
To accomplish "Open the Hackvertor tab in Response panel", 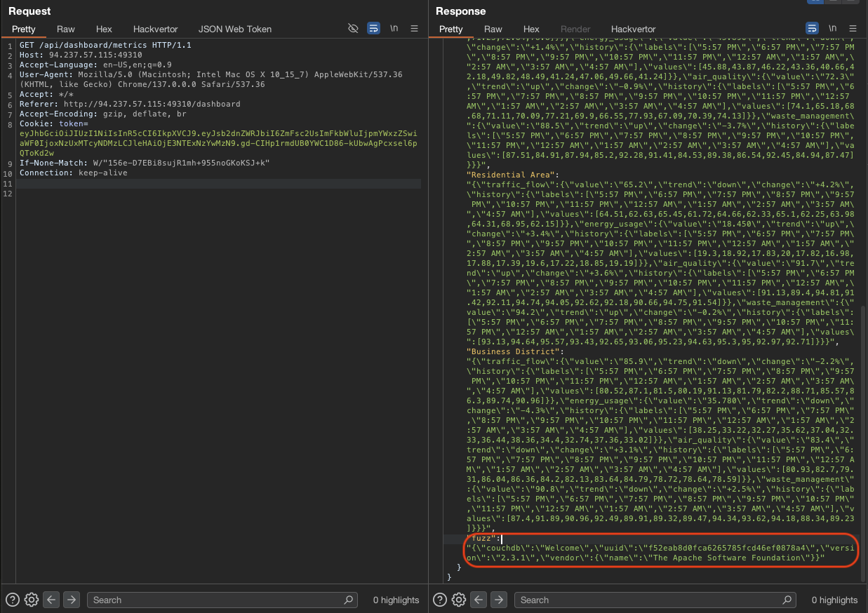I will (x=634, y=29).
